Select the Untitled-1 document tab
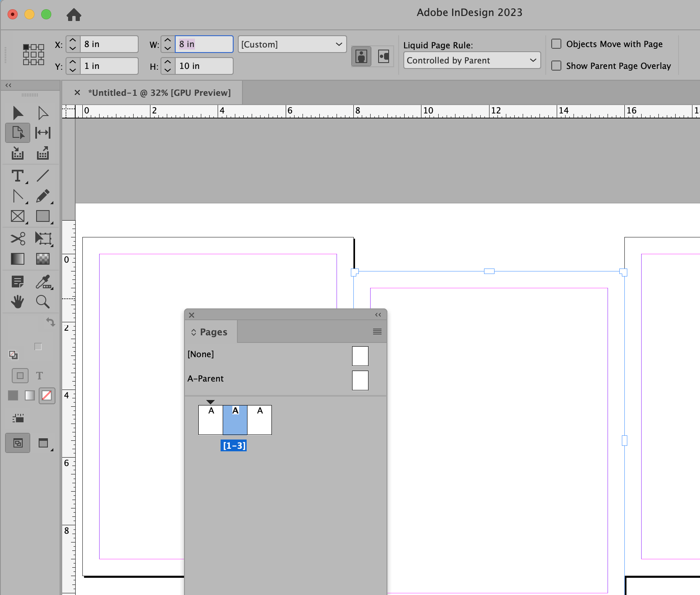Screen dimensions: 700x595 [x=160, y=92]
